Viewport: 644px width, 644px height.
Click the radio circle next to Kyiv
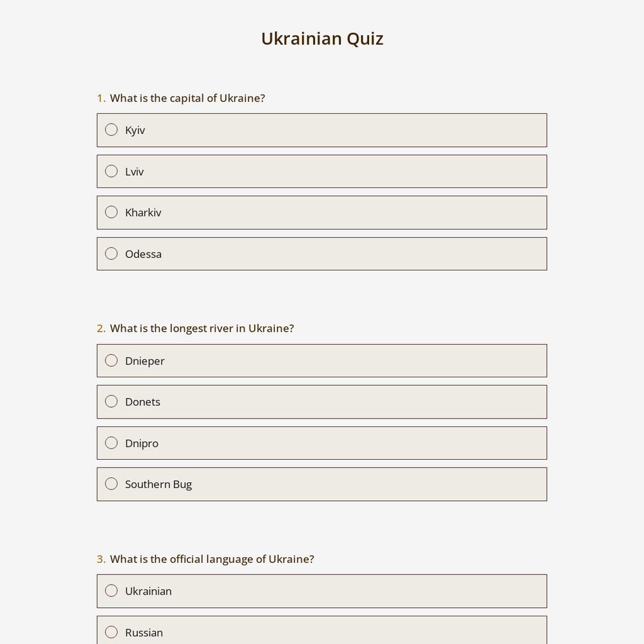111,129
